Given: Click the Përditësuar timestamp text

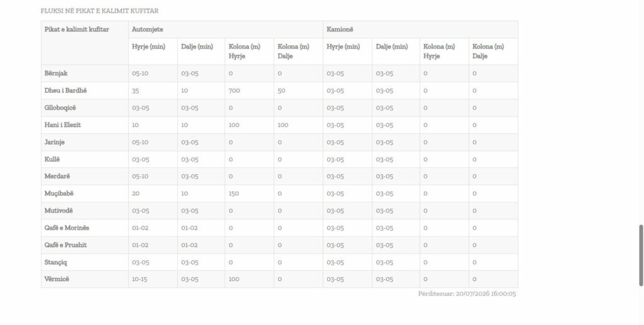Looking at the screenshot, I should pyautogui.click(x=467, y=294).
